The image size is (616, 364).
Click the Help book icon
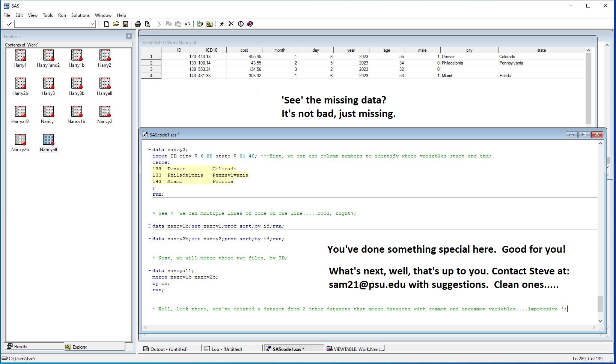pos(250,24)
